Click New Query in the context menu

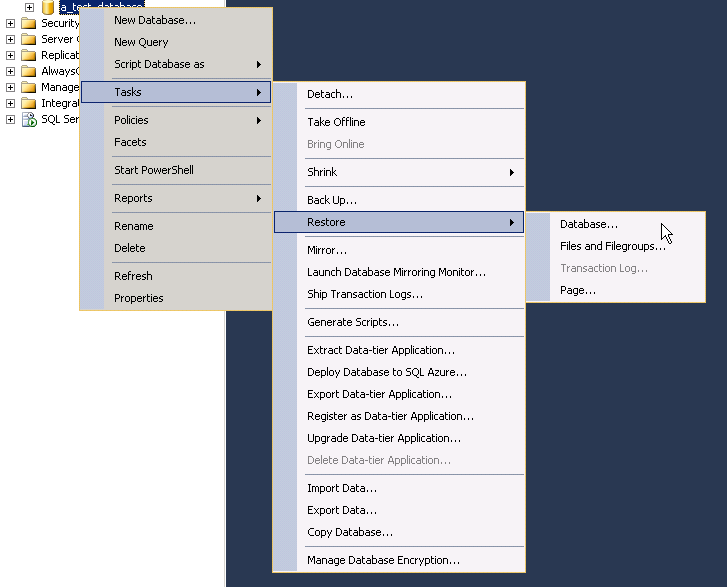coord(141,42)
